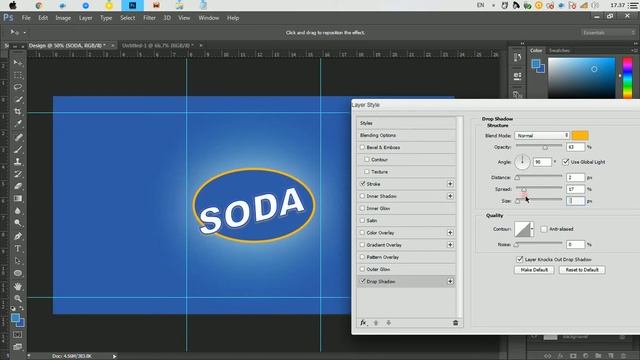Toggle Layer Knocks Out Drop Shadow checkbox
This screenshot has height=360, width=640.
(x=520, y=259)
